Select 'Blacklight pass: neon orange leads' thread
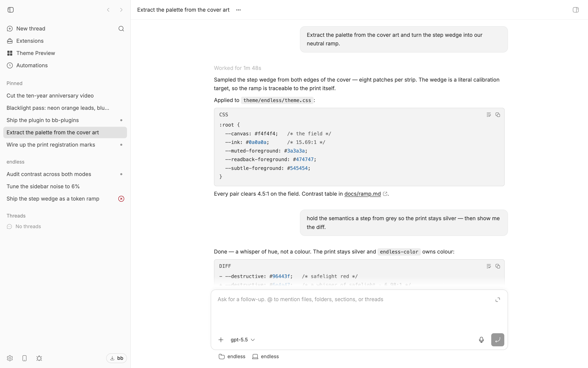Image resolution: width=588 pixels, height=368 pixels. point(65,108)
